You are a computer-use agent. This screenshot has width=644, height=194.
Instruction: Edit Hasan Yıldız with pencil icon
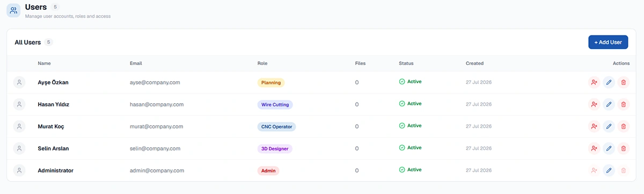609,104
